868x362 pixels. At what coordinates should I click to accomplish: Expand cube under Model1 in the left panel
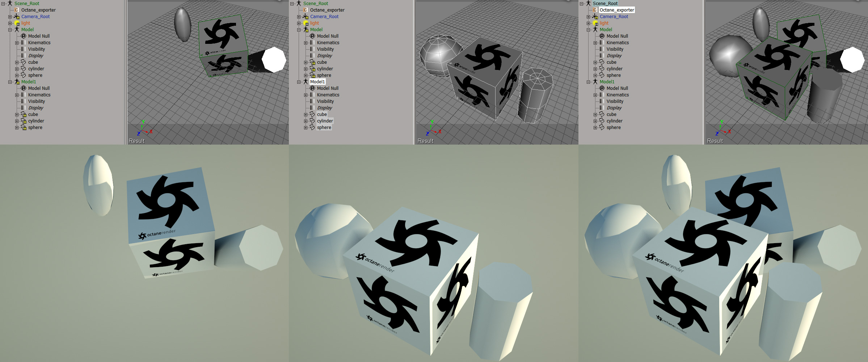tap(17, 115)
